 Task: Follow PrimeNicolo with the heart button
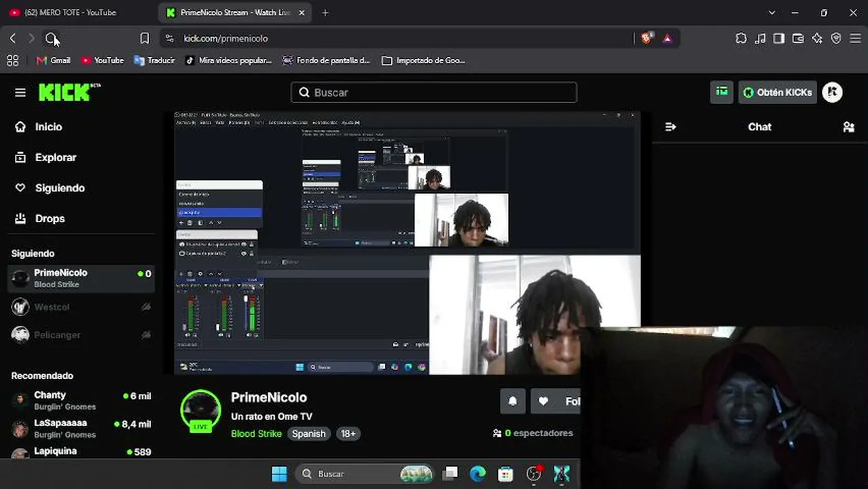pos(557,401)
